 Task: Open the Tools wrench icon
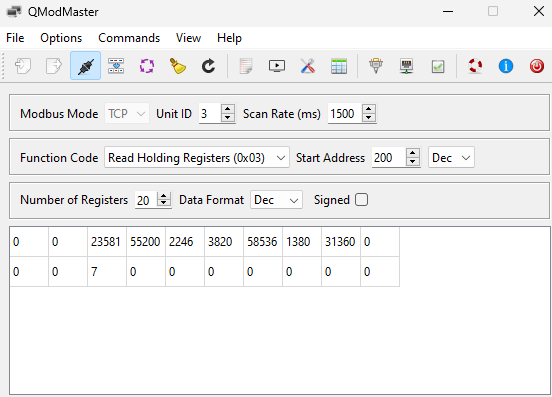308,66
